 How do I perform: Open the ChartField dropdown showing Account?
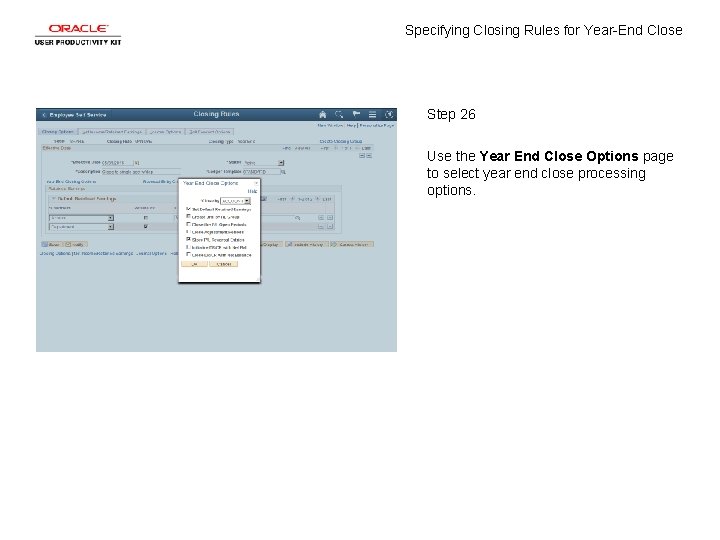click(x=81, y=218)
